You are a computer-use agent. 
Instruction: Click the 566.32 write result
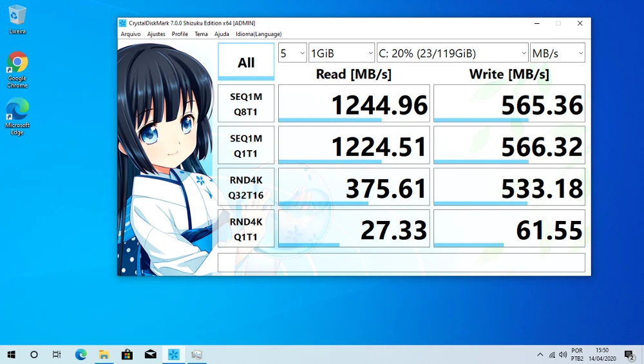point(509,145)
